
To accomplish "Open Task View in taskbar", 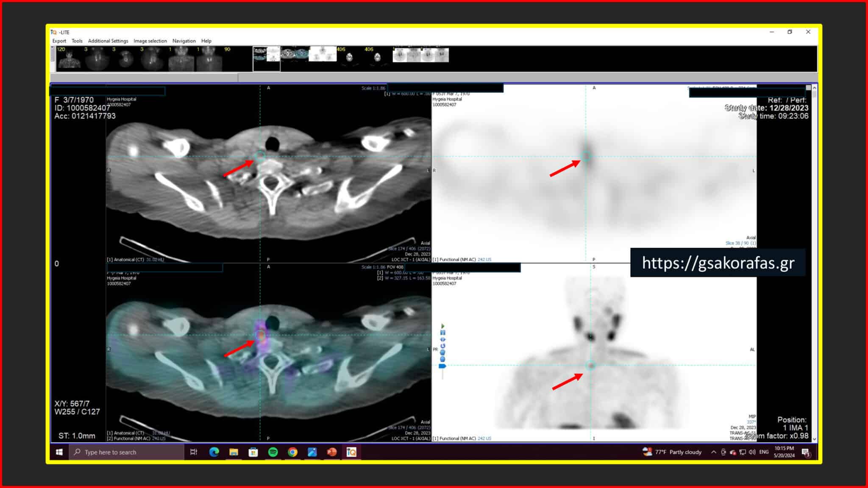I will tap(194, 452).
